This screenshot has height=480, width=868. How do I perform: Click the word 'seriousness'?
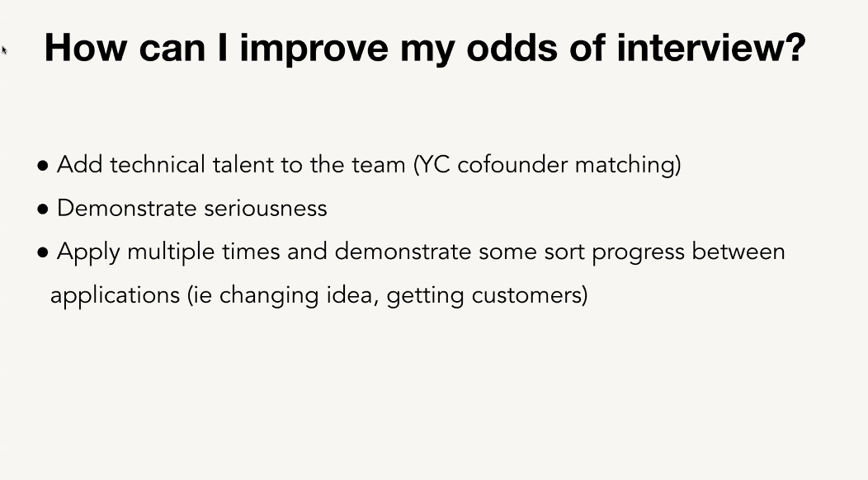pos(266,208)
